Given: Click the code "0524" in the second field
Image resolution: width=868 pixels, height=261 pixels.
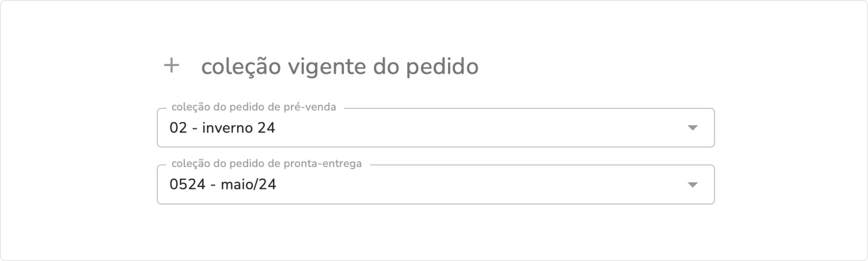Looking at the screenshot, I should (187, 185).
